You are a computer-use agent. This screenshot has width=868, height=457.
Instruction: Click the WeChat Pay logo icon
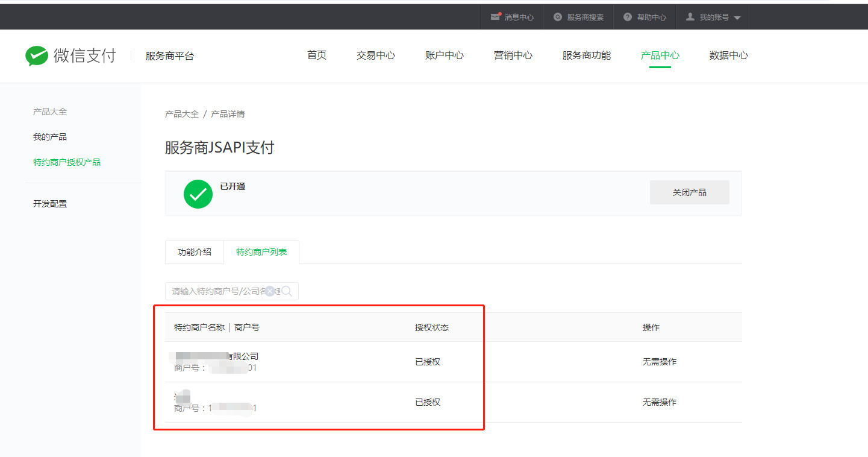click(36, 55)
